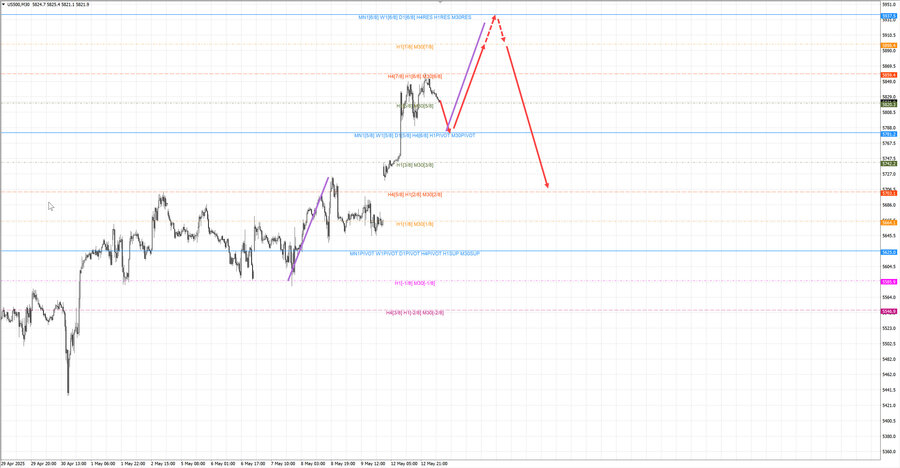900x468 pixels.
Task: Click the red 5859.4 price tag
Action: [889, 75]
